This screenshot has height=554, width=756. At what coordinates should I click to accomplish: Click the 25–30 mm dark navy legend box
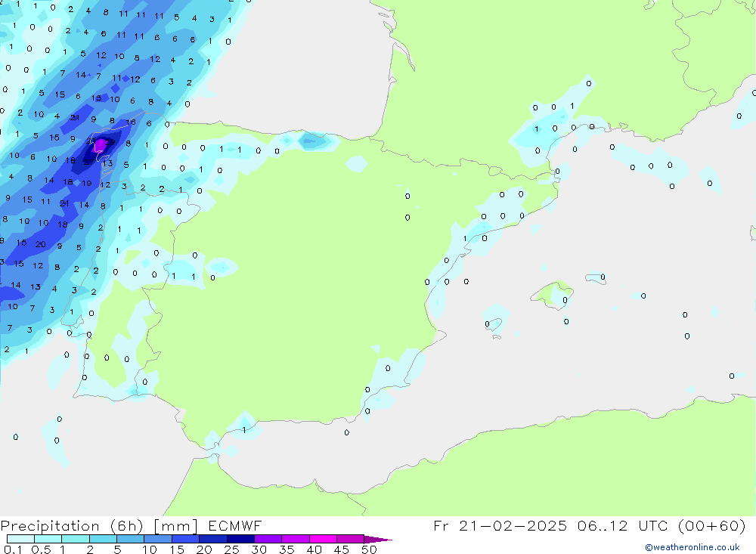pos(240,539)
